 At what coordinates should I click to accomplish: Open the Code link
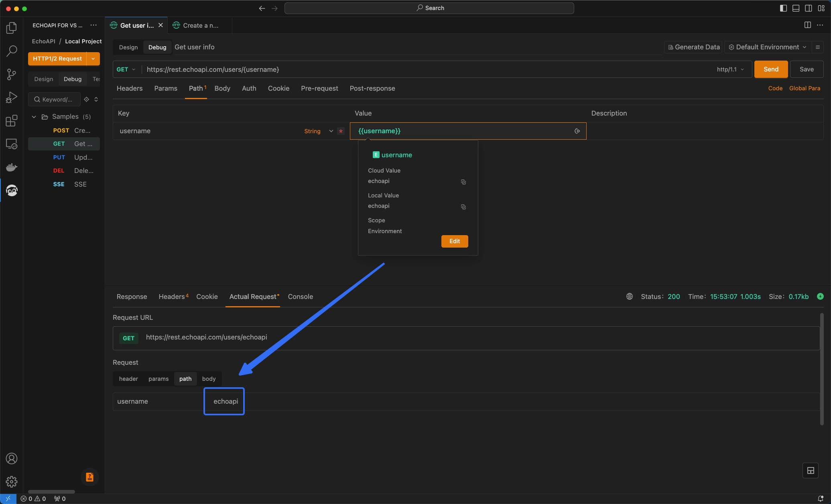click(x=775, y=88)
